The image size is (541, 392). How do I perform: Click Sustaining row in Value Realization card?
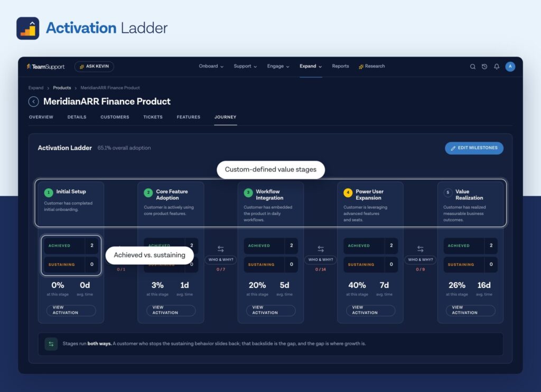click(471, 264)
